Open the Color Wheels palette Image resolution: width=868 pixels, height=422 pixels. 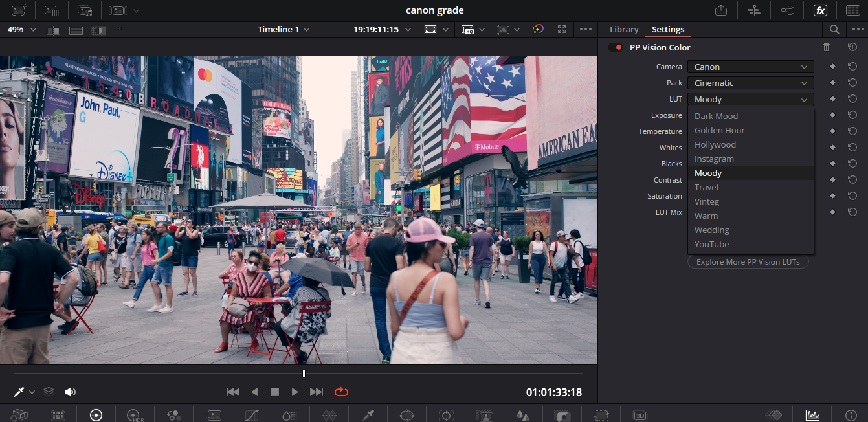coord(96,416)
